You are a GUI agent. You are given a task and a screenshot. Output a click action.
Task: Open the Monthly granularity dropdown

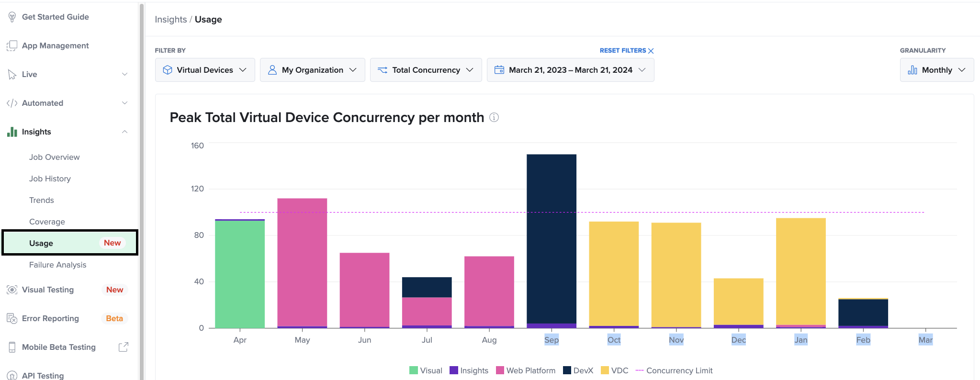coord(936,70)
